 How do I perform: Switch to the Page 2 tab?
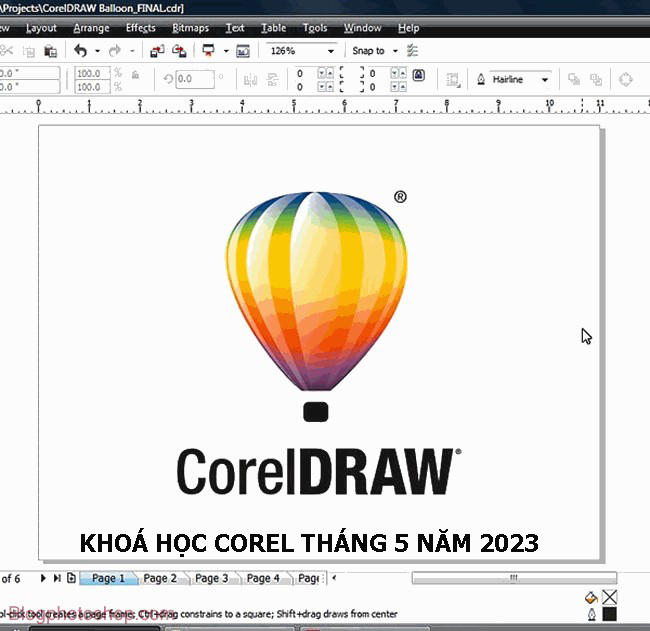(x=160, y=578)
